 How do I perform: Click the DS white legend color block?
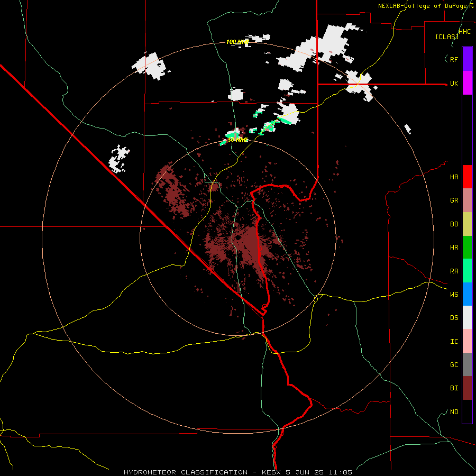click(467, 317)
